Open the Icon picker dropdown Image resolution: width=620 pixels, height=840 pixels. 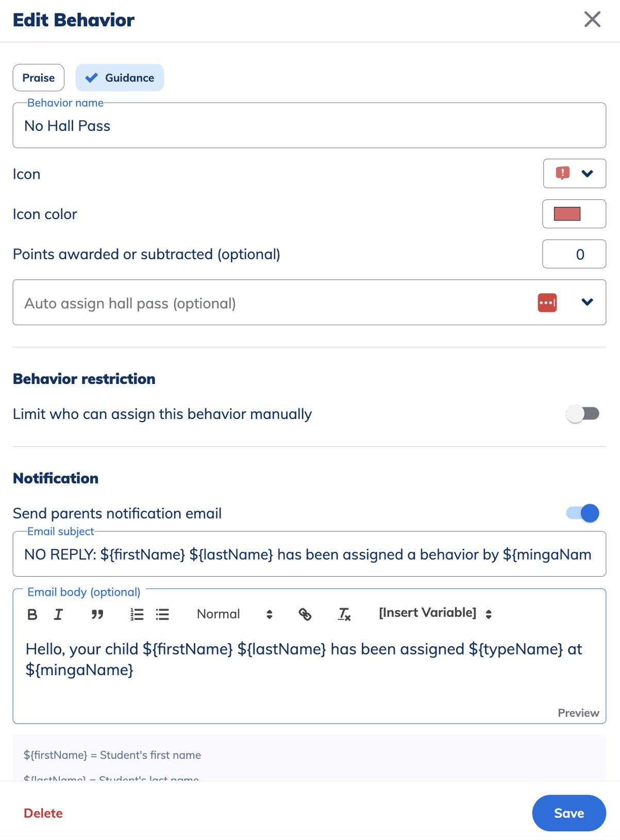pos(574,174)
